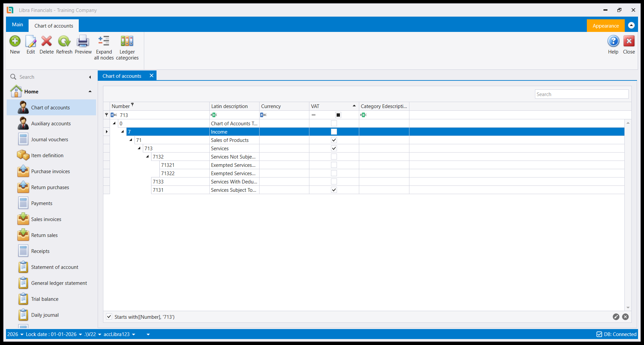The image size is (644, 345).
Task: Collapse tree node 713
Action: (139, 148)
